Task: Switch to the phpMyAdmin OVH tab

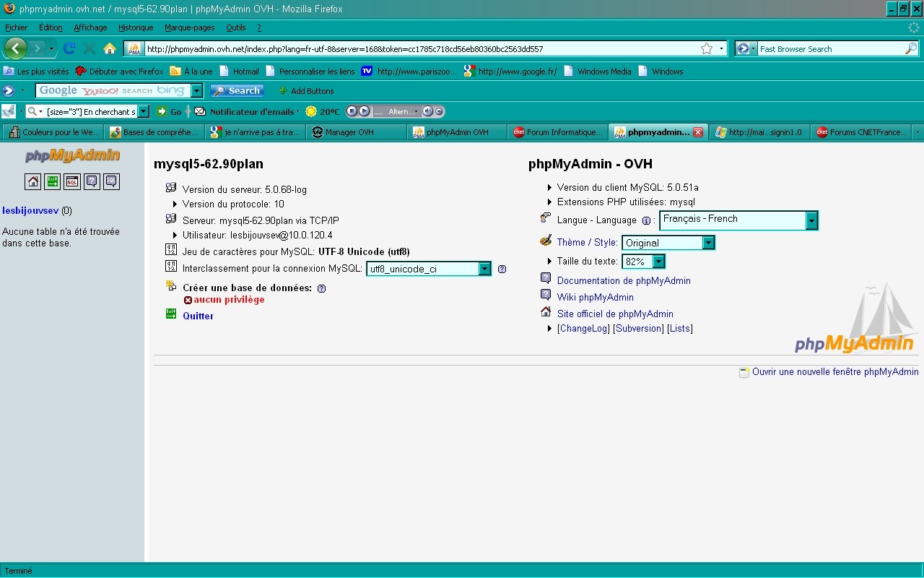Action: tap(456, 132)
